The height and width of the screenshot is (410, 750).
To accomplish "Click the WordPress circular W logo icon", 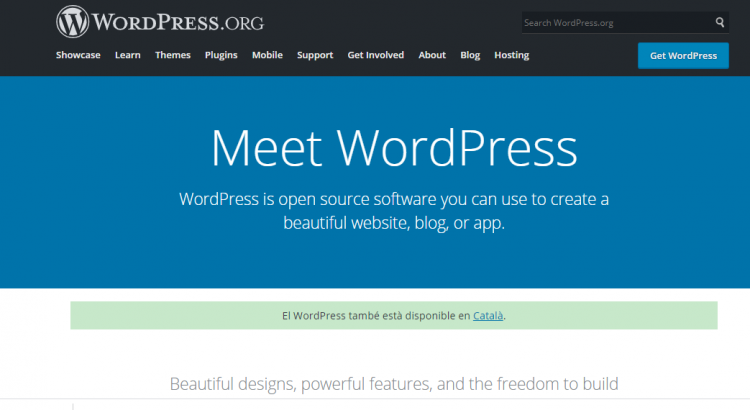I will [x=72, y=21].
